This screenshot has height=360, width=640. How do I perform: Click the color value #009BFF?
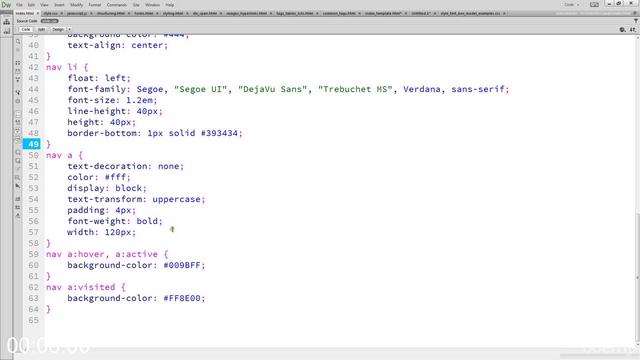click(x=182, y=265)
